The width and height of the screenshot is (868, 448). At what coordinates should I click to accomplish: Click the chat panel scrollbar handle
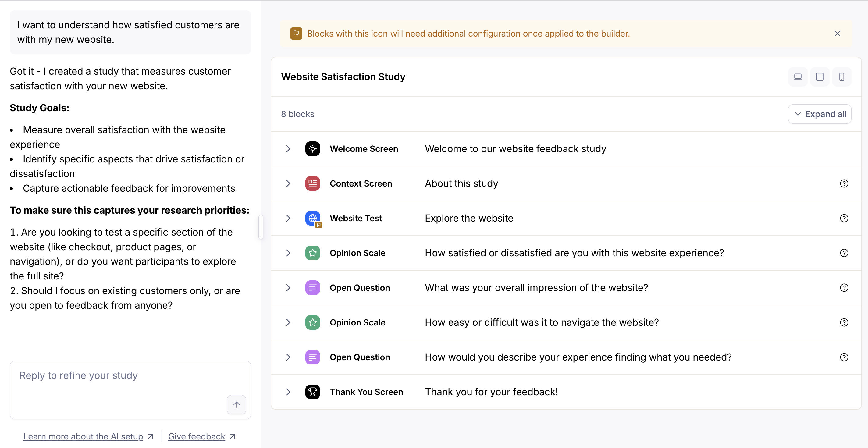[x=261, y=227]
